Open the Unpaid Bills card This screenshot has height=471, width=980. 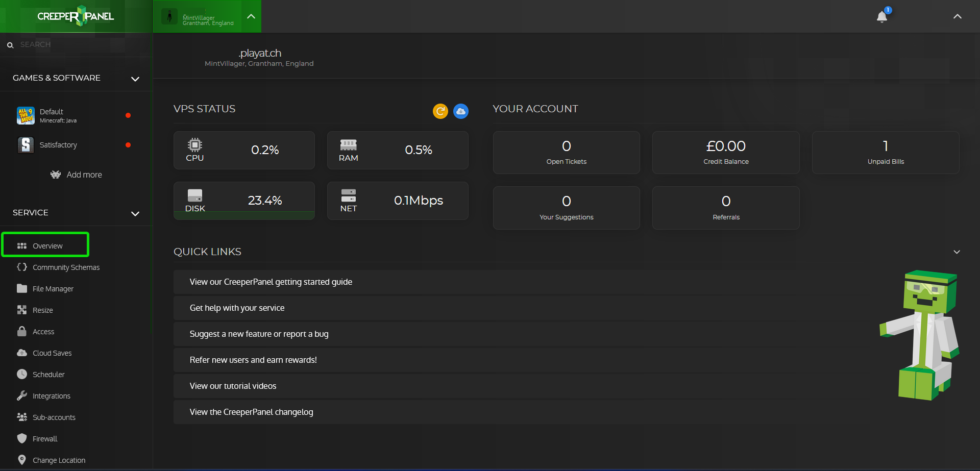pos(886,153)
